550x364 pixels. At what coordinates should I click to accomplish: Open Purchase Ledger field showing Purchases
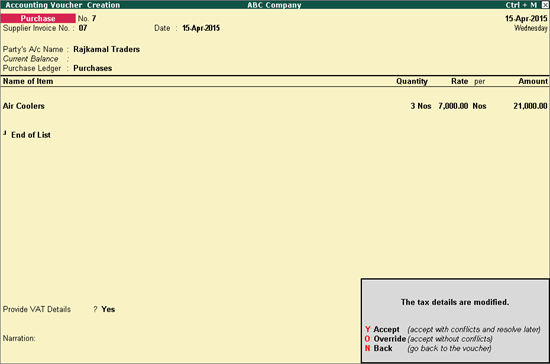pos(93,68)
